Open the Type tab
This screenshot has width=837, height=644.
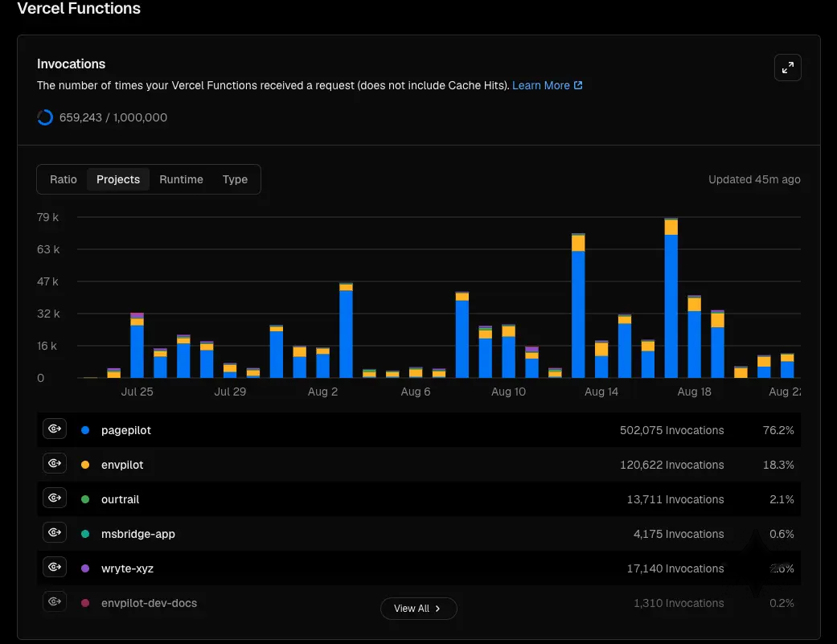pos(235,179)
